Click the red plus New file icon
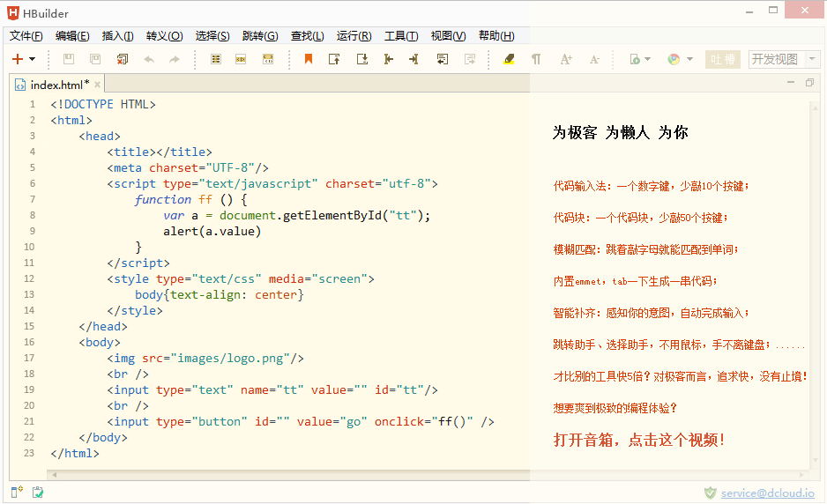The height and width of the screenshot is (504, 827). pyautogui.click(x=18, y=59)
